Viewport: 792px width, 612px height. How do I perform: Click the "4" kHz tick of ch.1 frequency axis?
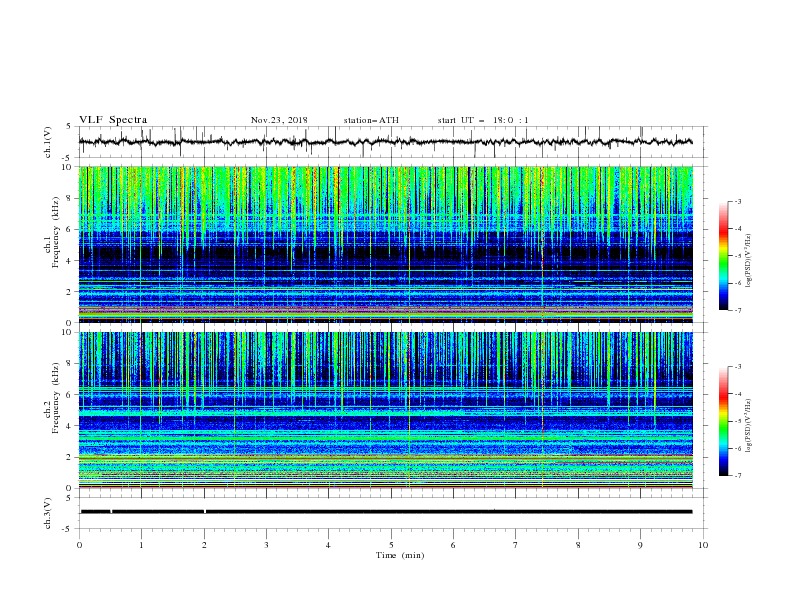click(71, 261)
